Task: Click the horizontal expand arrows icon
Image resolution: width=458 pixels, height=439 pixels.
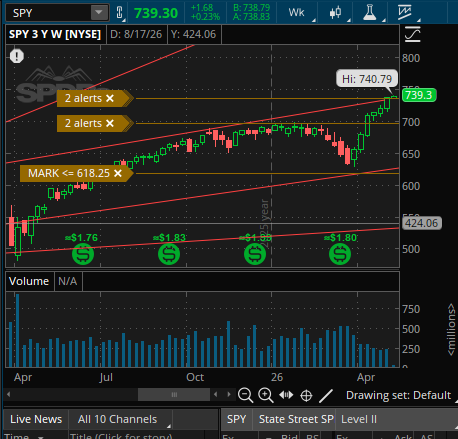Action: (286, 395)
